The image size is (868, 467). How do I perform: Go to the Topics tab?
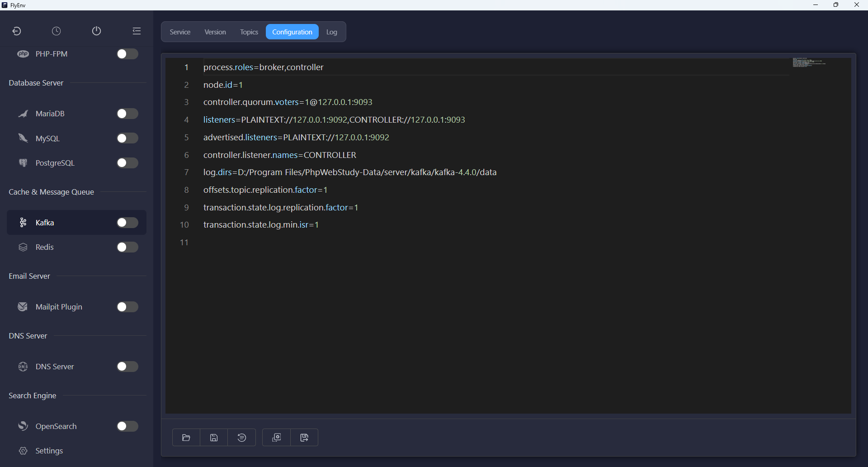point(249,32)
